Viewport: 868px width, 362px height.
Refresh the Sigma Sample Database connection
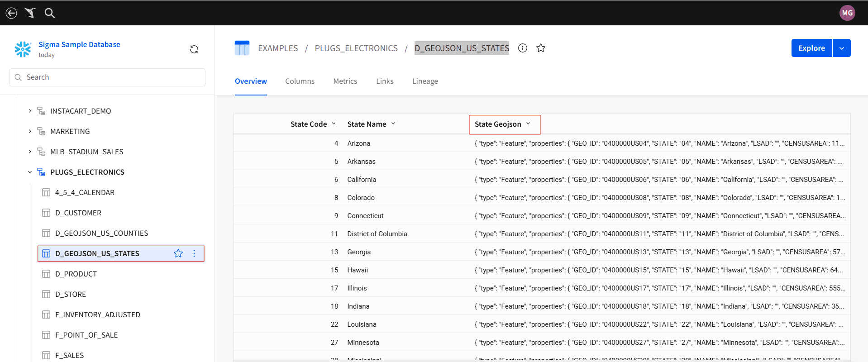tap(194, 49)
